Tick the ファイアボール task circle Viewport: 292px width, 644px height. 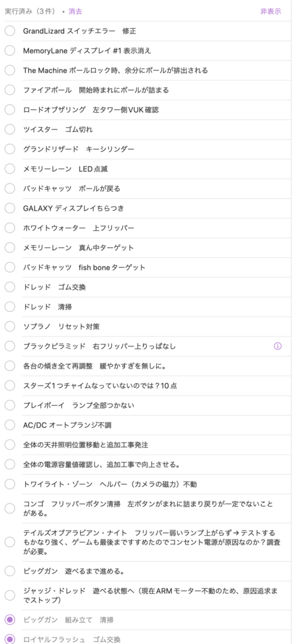(x=10, y=90)
